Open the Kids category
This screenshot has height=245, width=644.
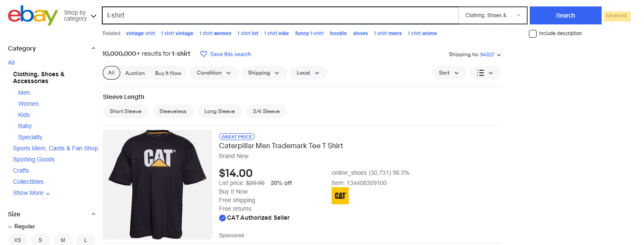pyautogui.click(x=24, y=115)
